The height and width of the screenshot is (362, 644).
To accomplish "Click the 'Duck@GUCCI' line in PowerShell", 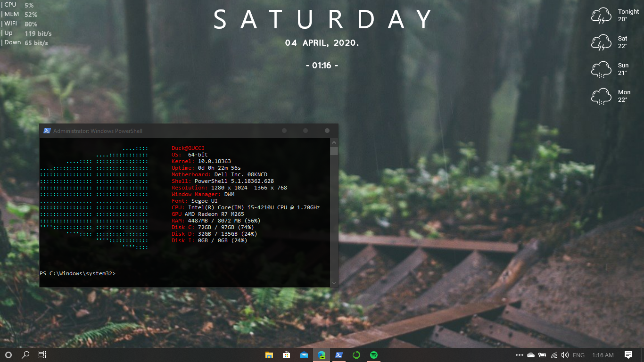I will [x=188, y=148].
